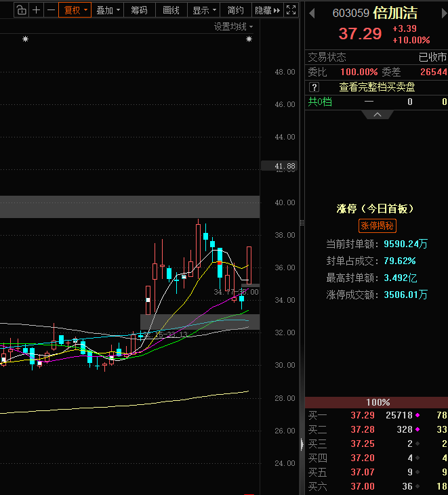Image resolution: width=448 pixels, height=495 pixels.
Task: Open 查看完整档买卖盘 link
Action: 377,87
